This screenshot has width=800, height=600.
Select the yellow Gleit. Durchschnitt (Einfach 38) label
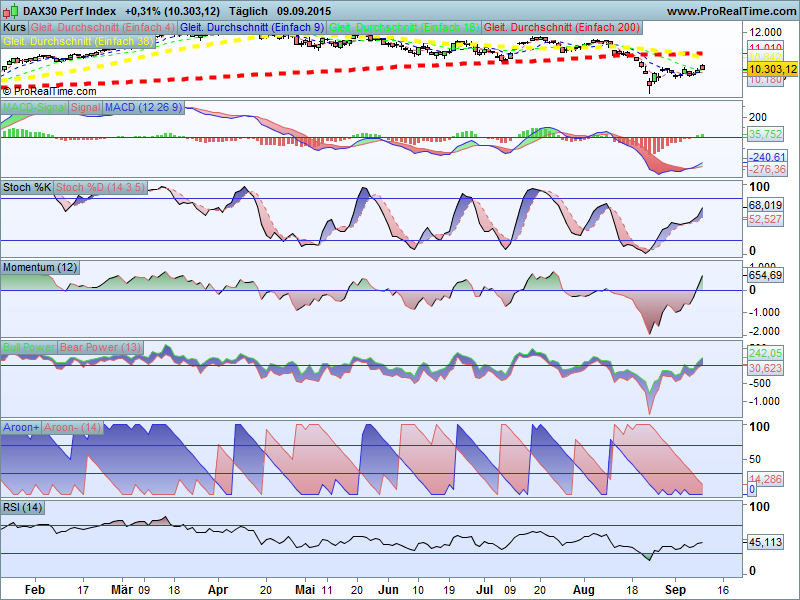(78, 41)
